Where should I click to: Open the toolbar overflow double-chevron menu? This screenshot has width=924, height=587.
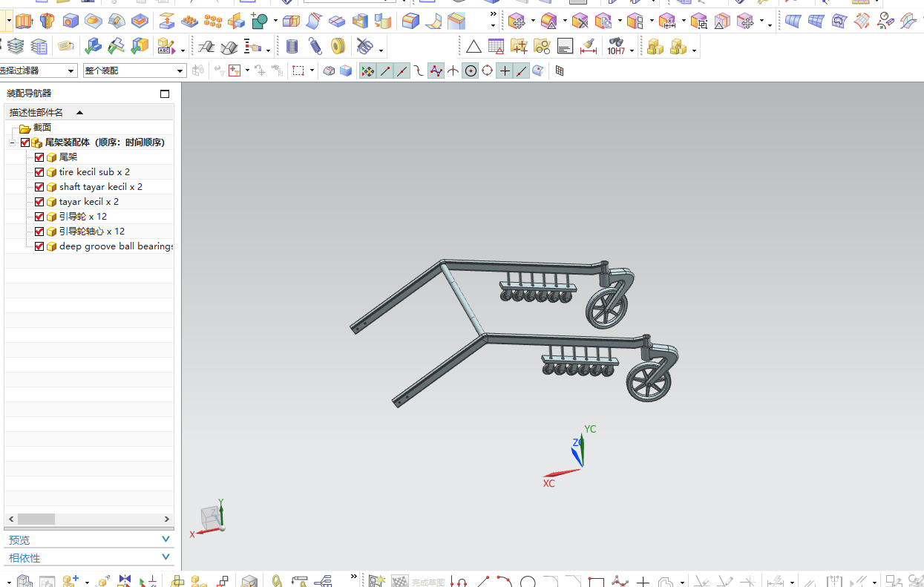(493, 15)
